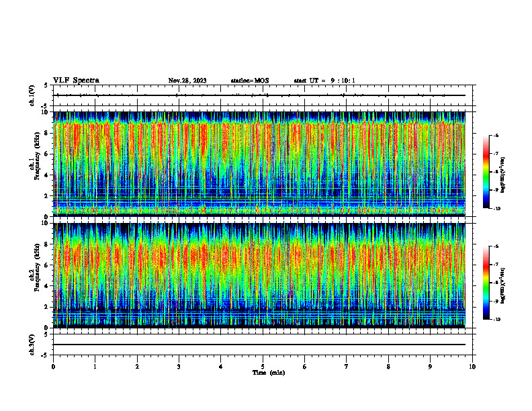
Task: Click the ch.3 voltage waveform trace
Action: coord(259,345)
